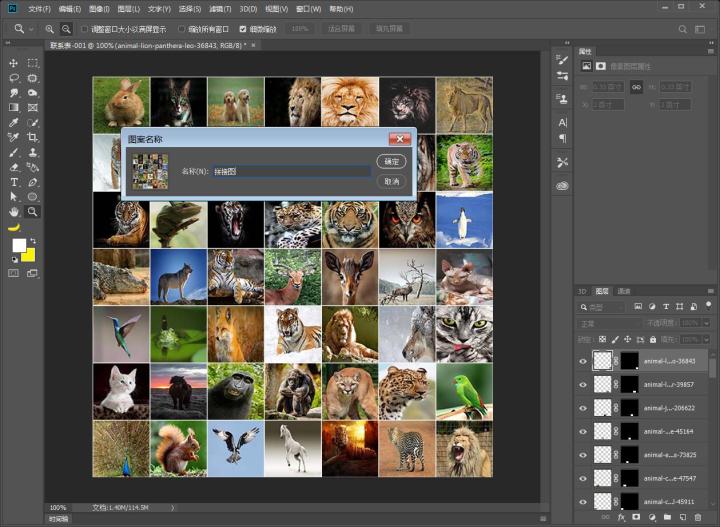Hide the animal-l...o-36843 layer
The width and height of the screenshot is (720, 527).
point(583,361)
